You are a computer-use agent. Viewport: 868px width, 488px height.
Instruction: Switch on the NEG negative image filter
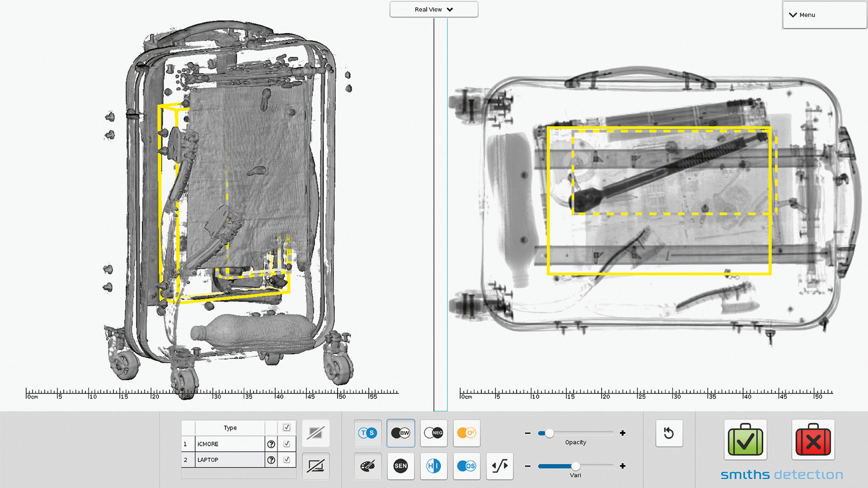(x=434, y=433)
